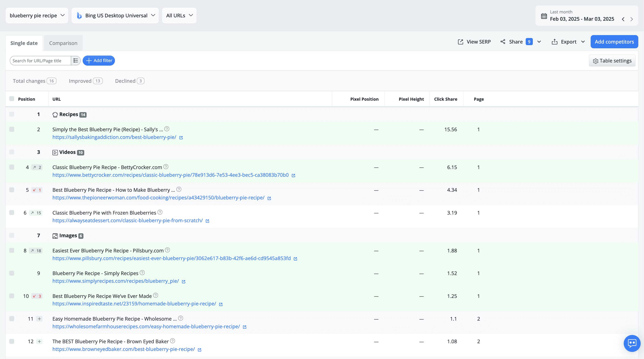Switch to the Comparison tab
644x359 pixels.
pos(63,43)
